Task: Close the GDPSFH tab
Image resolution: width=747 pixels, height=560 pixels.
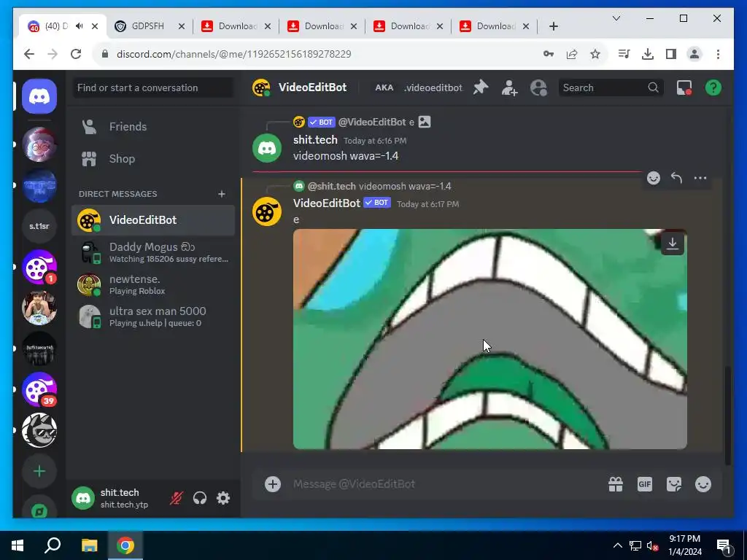Action: [181, 26]
